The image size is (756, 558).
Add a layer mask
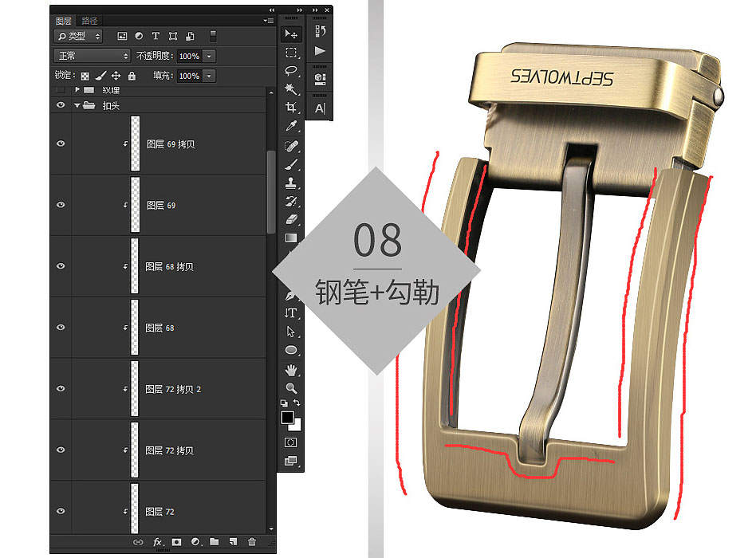(176, 542)
